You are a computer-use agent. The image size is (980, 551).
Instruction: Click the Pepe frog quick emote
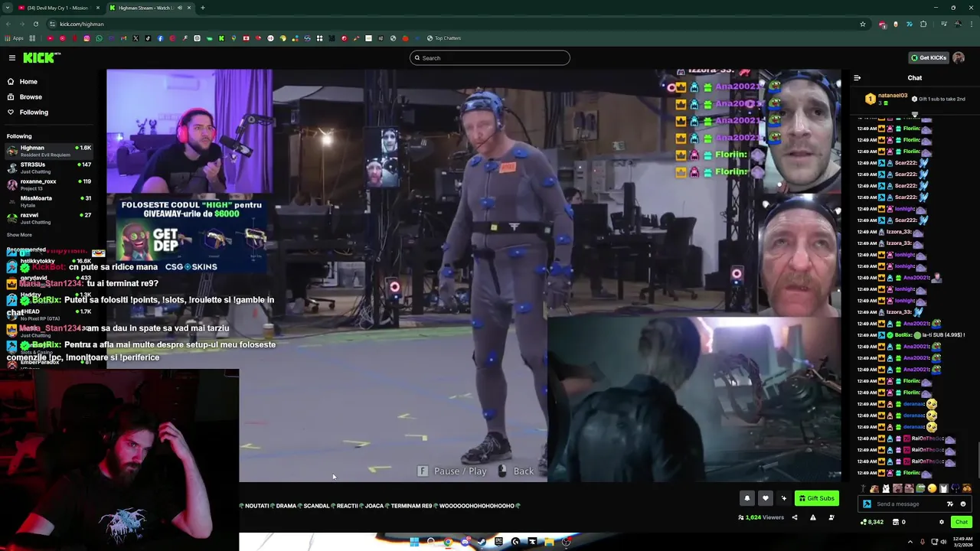tap(920, 488)
